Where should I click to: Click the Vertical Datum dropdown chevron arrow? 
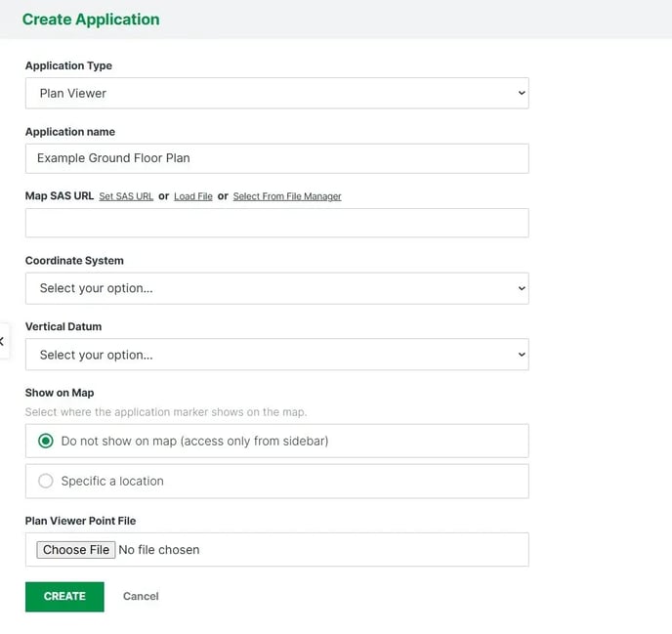(x=521, y=355)
